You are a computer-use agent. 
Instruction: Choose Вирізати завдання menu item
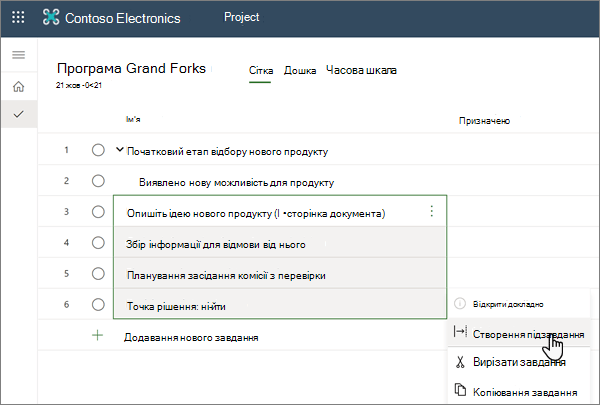(x=518, y=362)
